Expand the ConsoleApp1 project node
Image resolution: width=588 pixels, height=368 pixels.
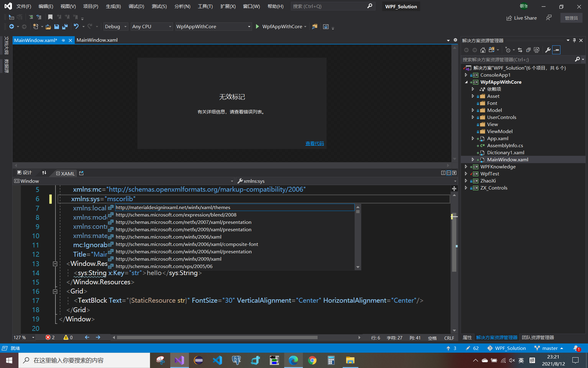point(466,75)
